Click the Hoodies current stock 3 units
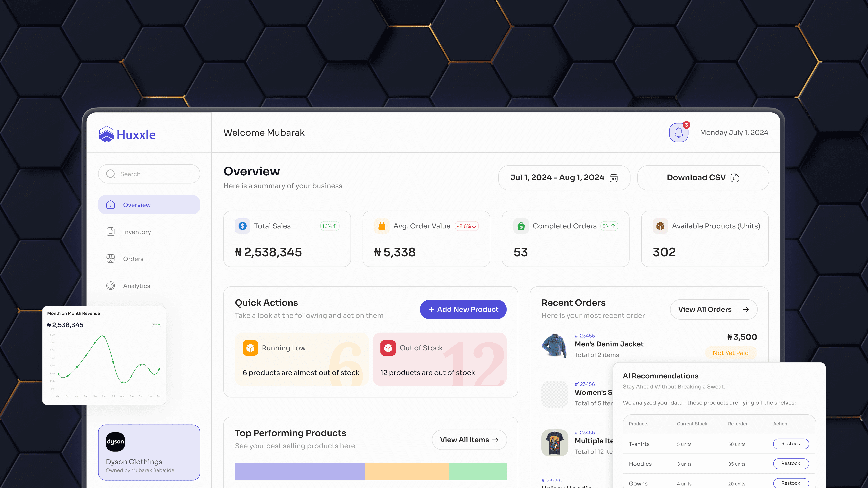The height and width of the screenshot is (488, 868). click(x=684, y=464)
